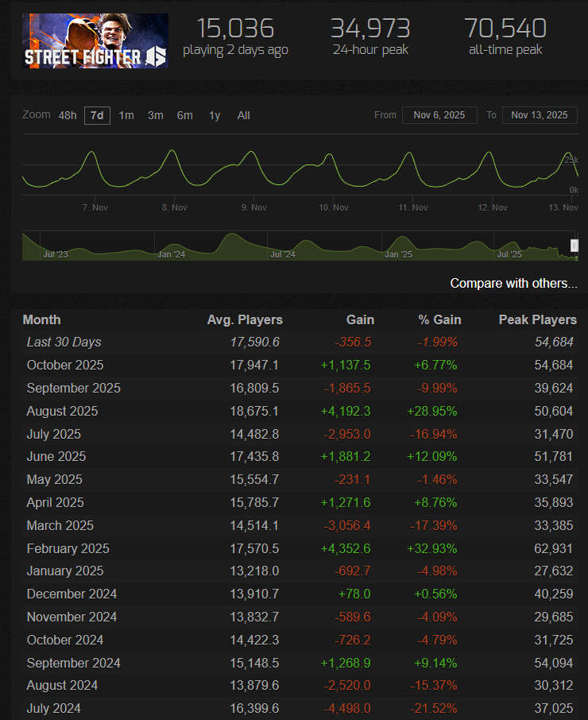Click Jan '25 on the navigator timeline
This screenshot has width=588, height=720.
click(398, 254)
